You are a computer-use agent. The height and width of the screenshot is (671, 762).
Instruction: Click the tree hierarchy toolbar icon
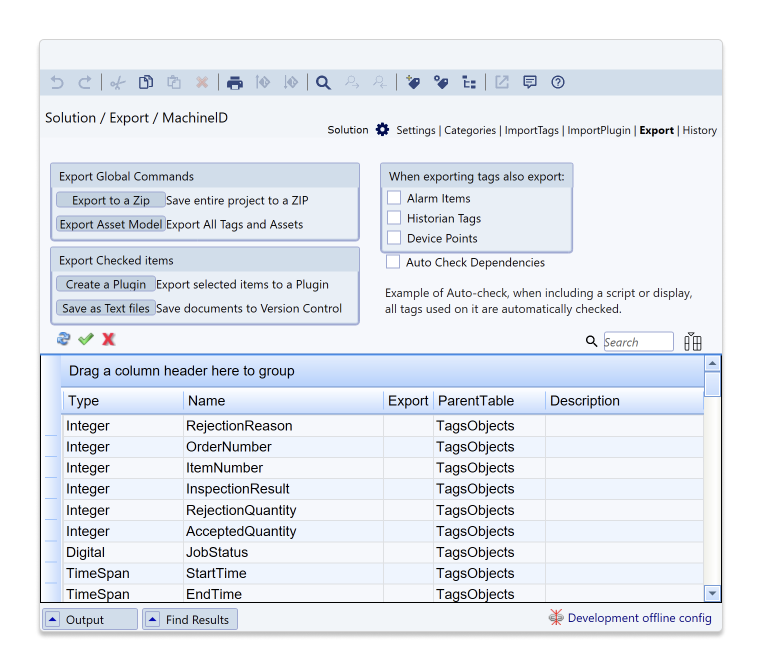[469, 83]
